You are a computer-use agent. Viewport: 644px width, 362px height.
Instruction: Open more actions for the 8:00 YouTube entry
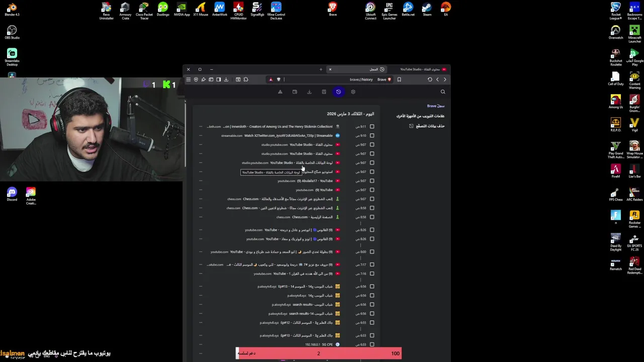(200, 252)
